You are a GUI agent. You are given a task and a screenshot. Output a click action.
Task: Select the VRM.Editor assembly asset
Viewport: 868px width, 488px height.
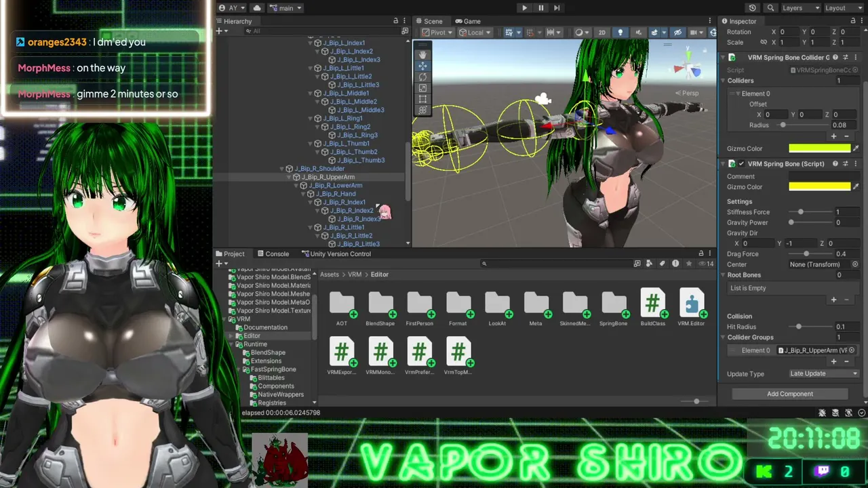(x=692, y=308)
